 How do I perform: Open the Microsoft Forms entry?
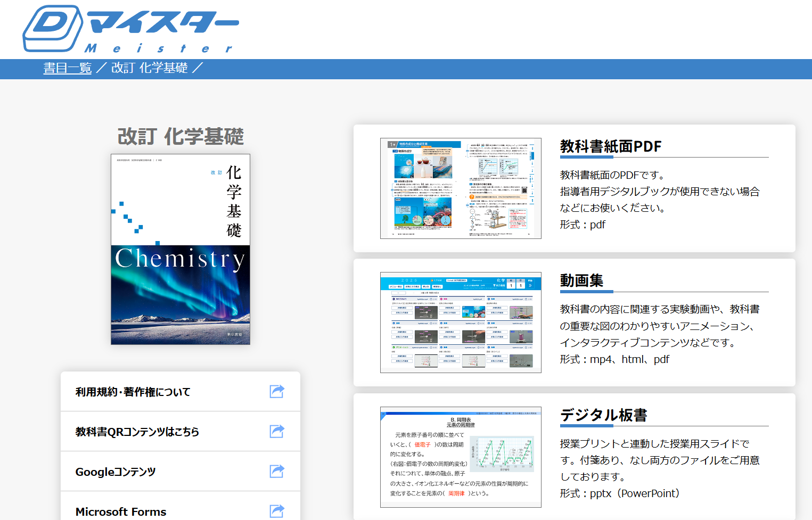tap(121, 511)
